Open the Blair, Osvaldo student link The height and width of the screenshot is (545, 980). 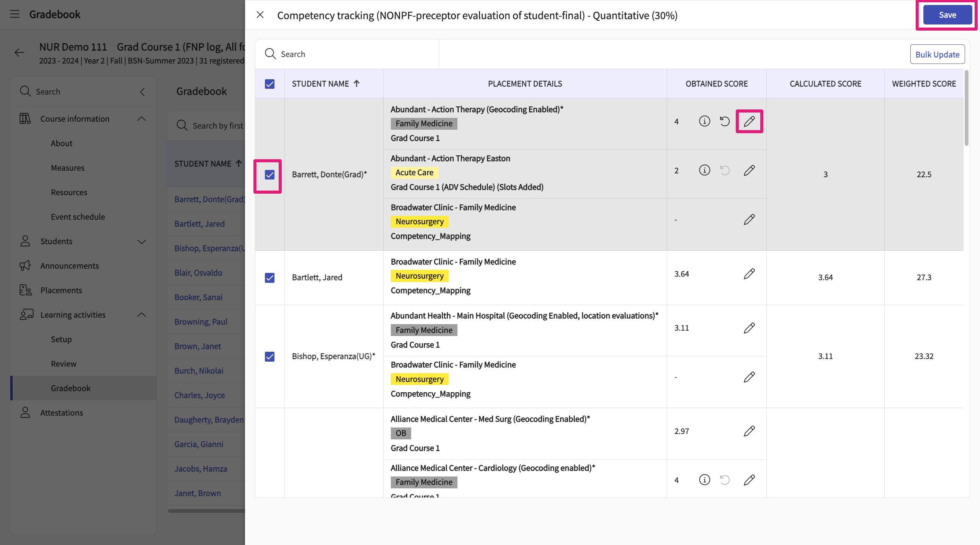click(198, 273)
